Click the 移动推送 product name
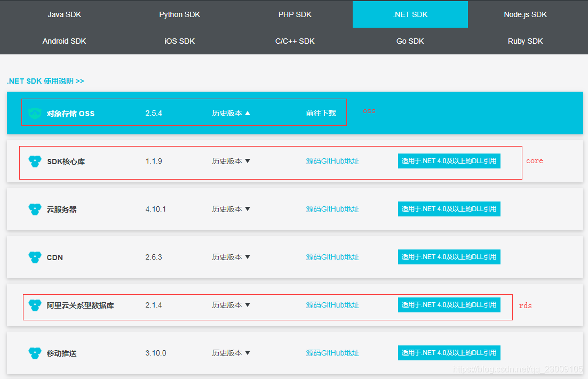The height and width of the screenshot is (379, 588). pos(61,353)
